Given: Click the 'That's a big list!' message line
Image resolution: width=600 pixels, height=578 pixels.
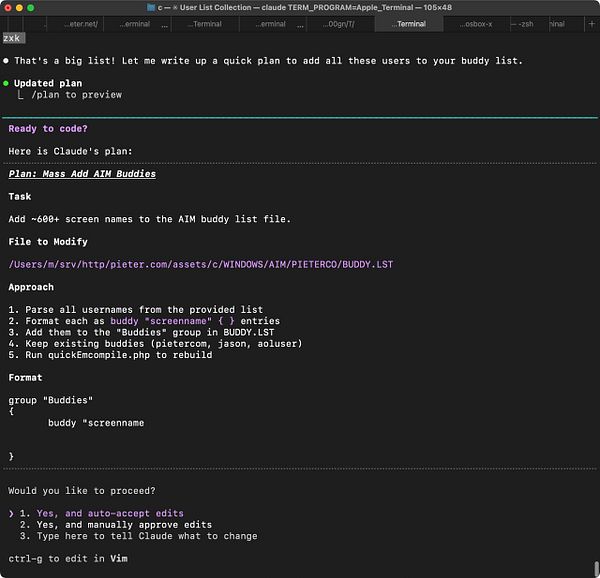Looking at the screenshot, I should coord(268,61).
